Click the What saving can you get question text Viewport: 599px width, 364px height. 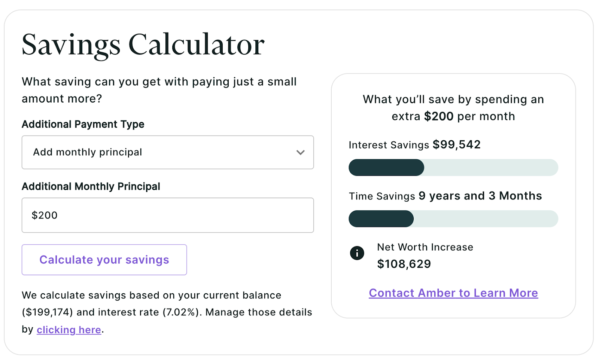click(x=159, y=90)
